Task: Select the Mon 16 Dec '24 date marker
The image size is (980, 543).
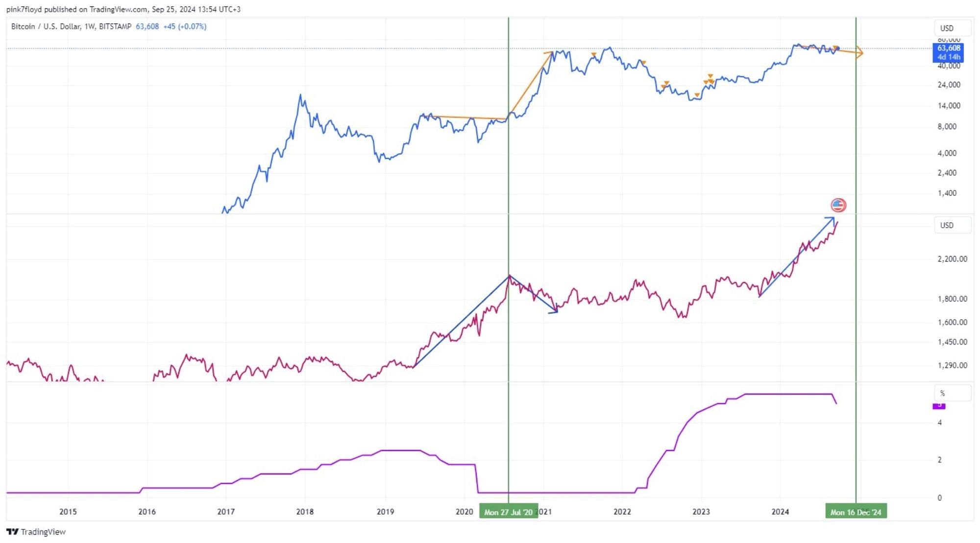Action: [856, 512]
